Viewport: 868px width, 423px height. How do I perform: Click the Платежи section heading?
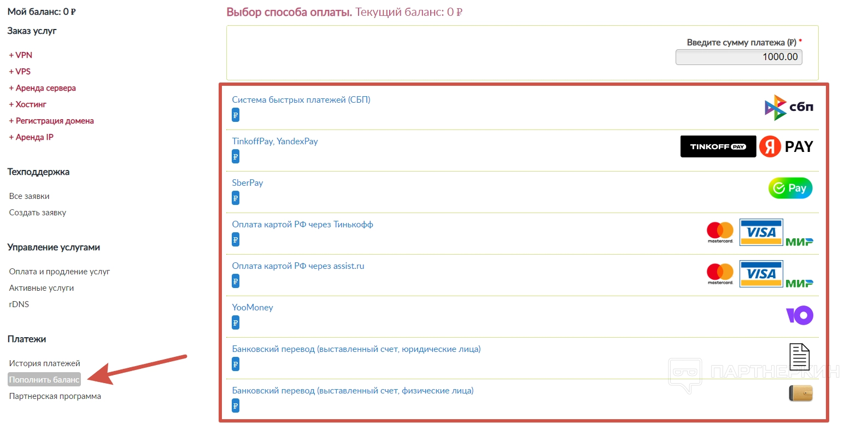(x=27, y=339)
